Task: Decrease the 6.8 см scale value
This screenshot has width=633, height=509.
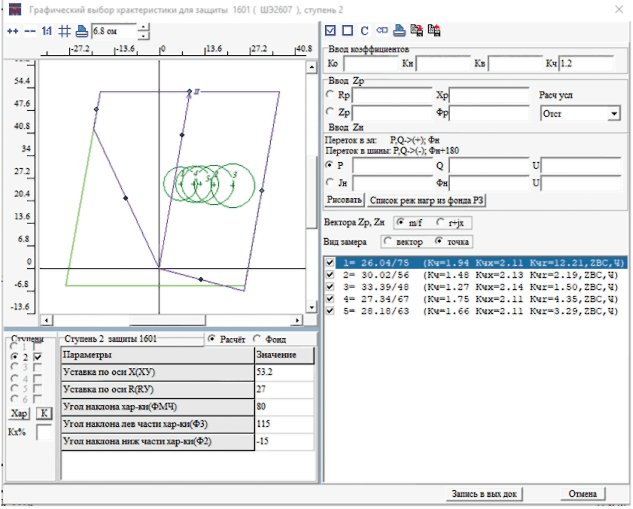Action: [x=143, y=36]
